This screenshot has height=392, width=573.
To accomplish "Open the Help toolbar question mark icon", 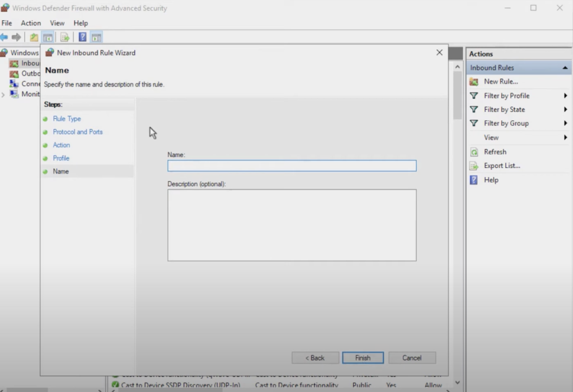I will click(x=83, y=37).
